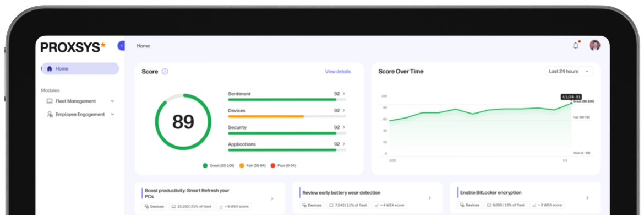Screen dimensions: 644x215
Task: Click the Sentiment label in Score card
Action: pyautogui.click(x=239, y=94)
